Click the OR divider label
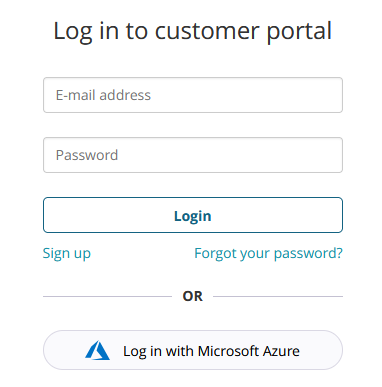 click(193, 296)
